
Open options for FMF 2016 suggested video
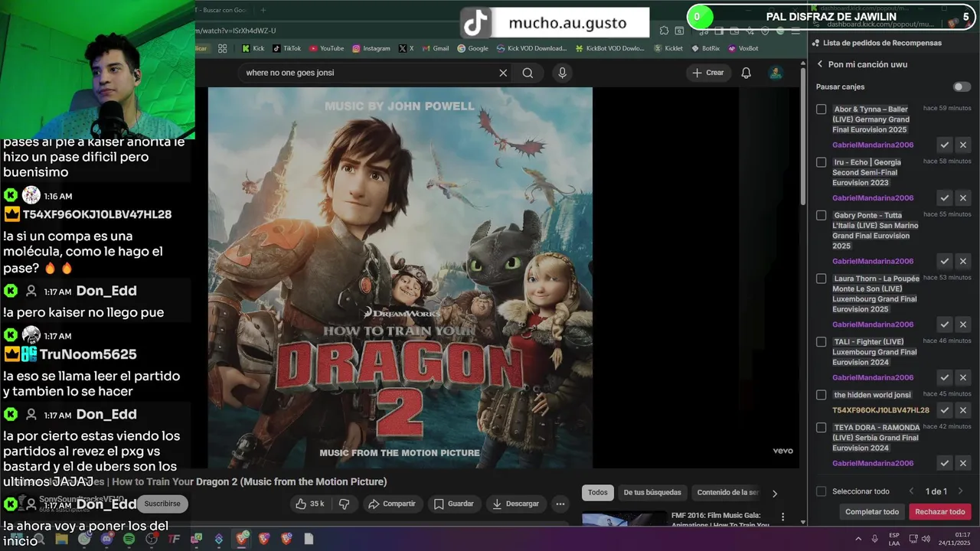(782, 517)
